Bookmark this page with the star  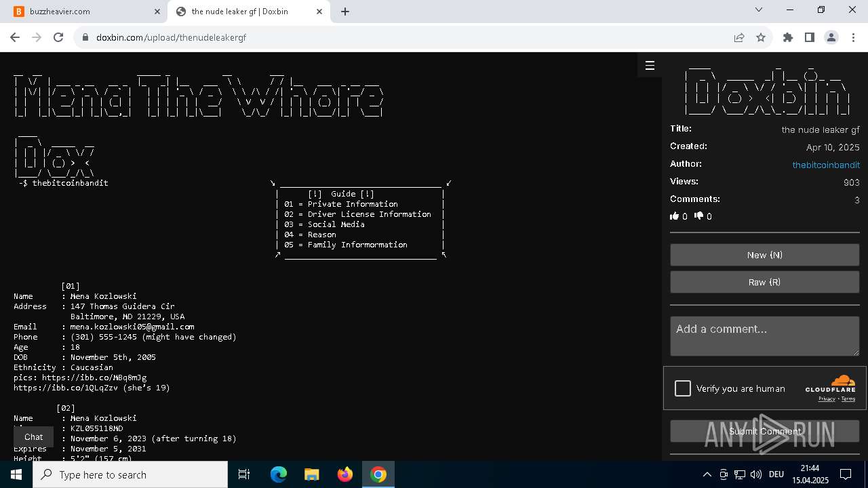click(761, 37)
